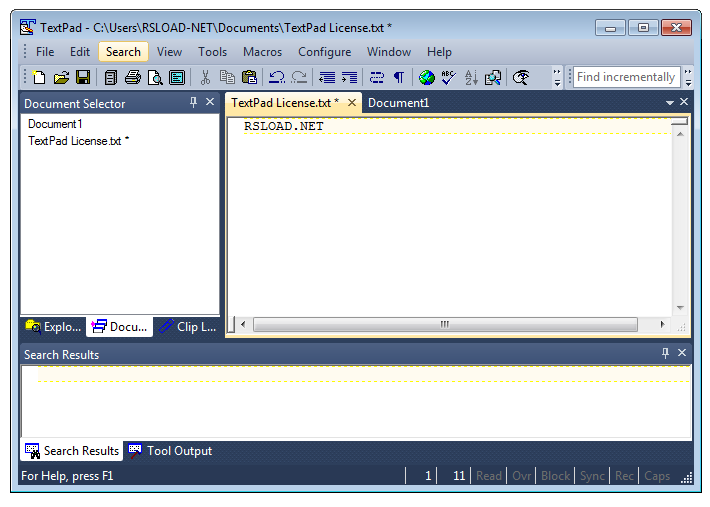
Task: Increase indent of selected lines
Action: tap(349, 77)
